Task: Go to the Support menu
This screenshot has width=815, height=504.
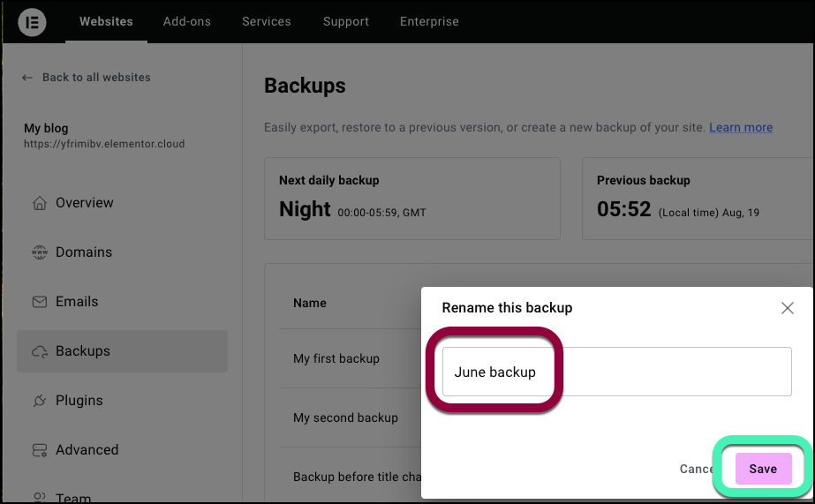Action: (x=346, y=21)
